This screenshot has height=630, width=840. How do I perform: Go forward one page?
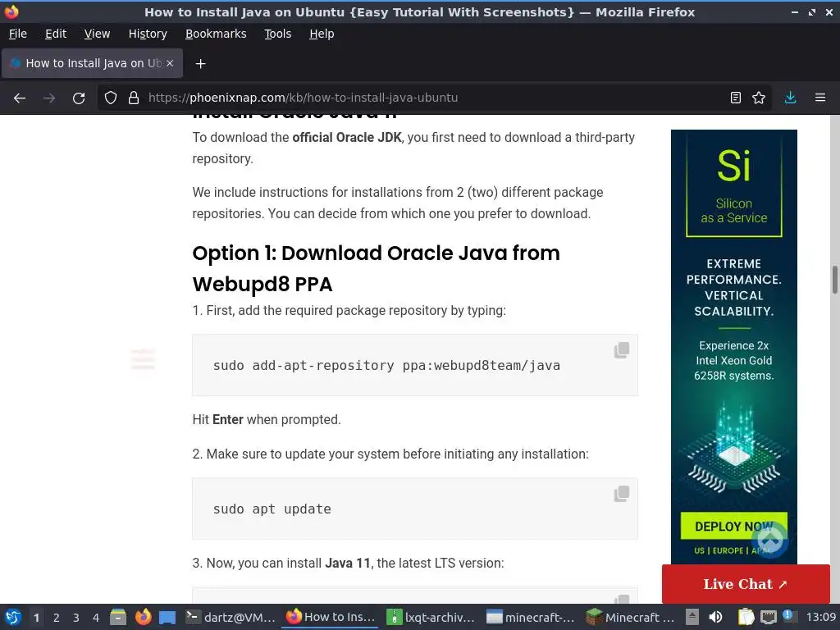(49, 98)
